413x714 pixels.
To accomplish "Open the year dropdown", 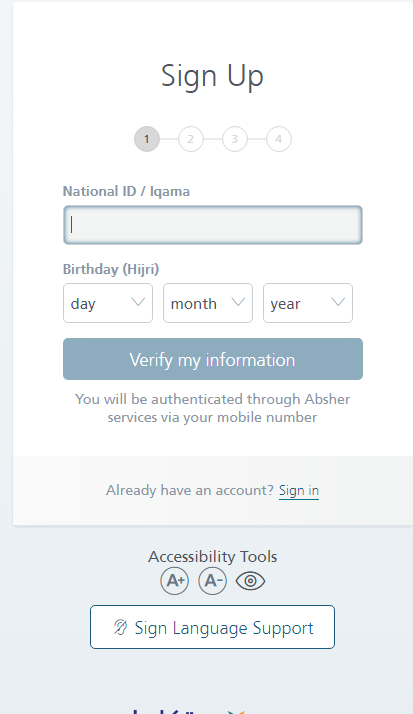I will point(308,303).
